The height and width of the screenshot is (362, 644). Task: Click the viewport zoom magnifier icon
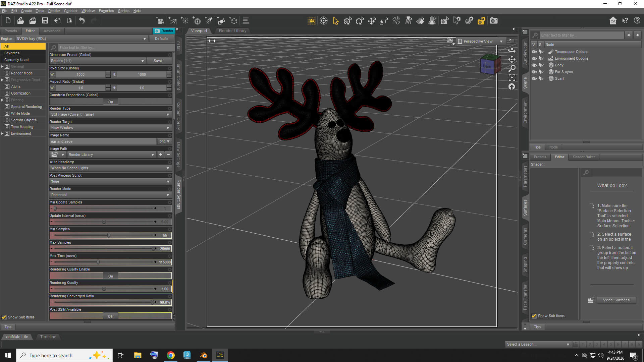(512, 68)
